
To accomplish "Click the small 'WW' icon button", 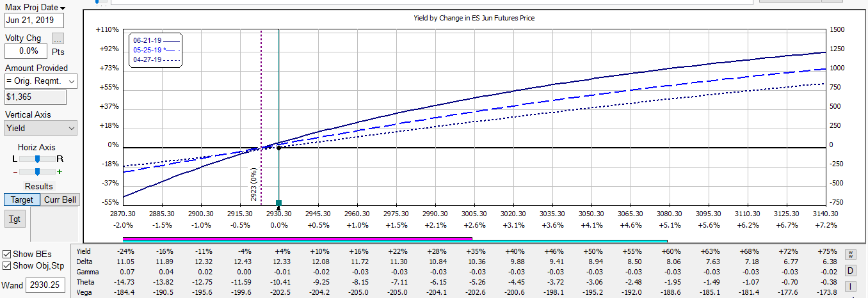I will click(x=850, y=255).
